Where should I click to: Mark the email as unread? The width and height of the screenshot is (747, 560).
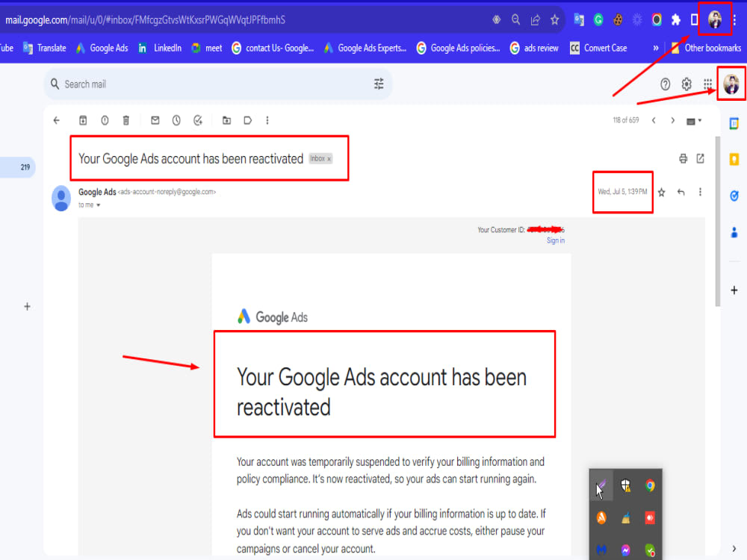pyautogui.click(x=155, y=119)
